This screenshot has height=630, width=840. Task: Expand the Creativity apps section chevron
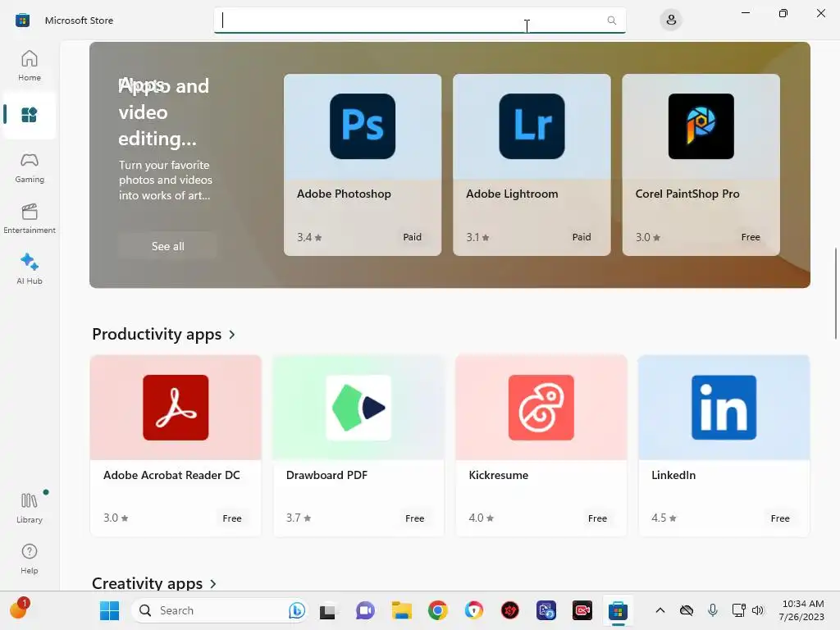(213, 584)
